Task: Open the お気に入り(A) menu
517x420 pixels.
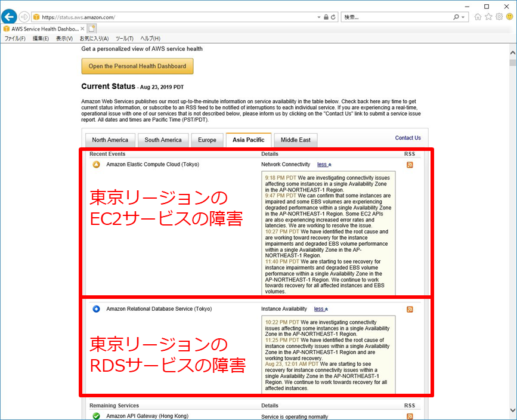Action: coord(94,39)
